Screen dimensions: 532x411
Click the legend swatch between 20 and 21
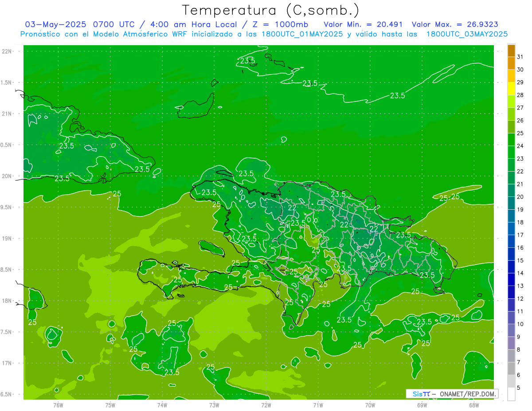point(511,191)
